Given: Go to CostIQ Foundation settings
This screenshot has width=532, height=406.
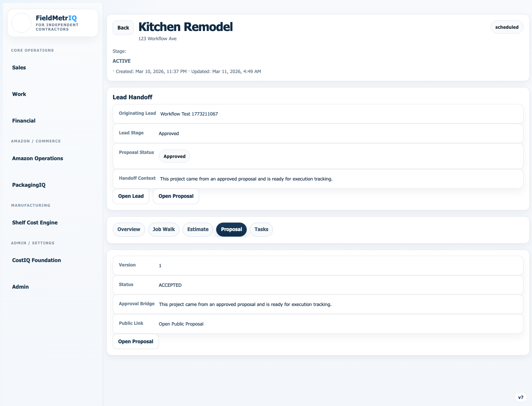Looking at the screenshot, I should 36,260.
